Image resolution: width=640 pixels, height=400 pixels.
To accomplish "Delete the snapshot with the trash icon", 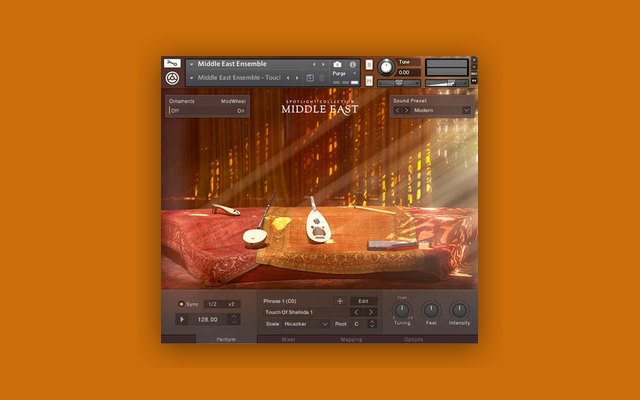I will [322, 78].
